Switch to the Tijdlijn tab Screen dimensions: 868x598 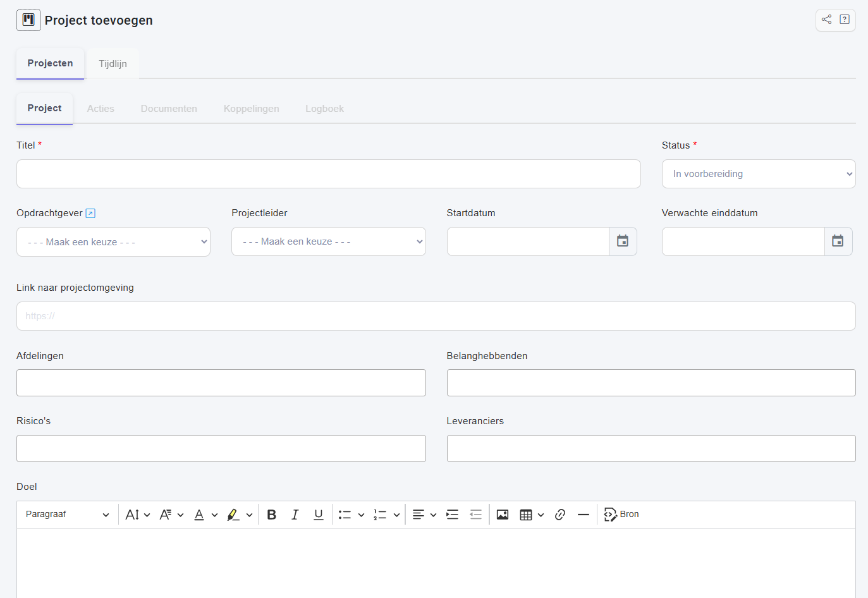(x=113, y=64)
